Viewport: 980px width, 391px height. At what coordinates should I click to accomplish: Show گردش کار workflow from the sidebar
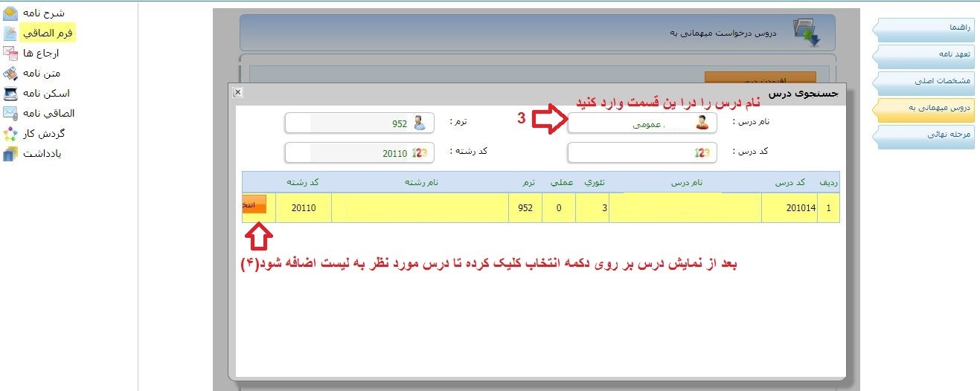click(x=10, y=134)
